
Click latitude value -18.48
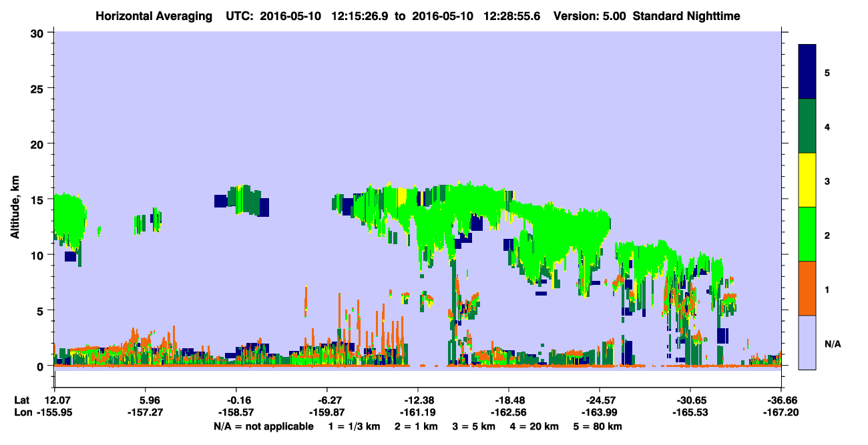(x=509, y=400)
